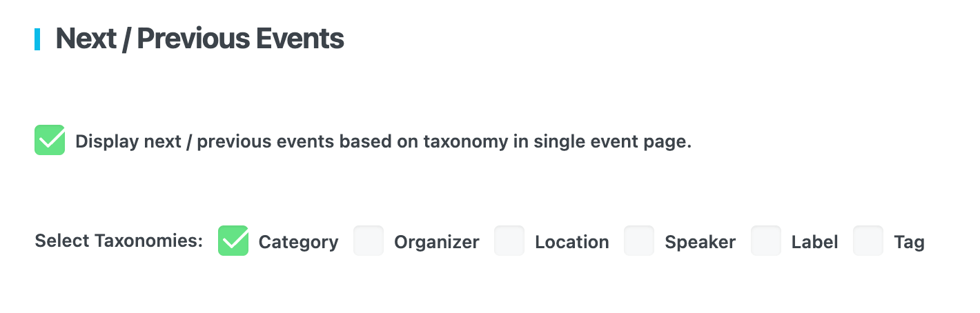This screenshot has width=980, height=313.
Task: Click the Speaker label text
Action: click(700, 243)
